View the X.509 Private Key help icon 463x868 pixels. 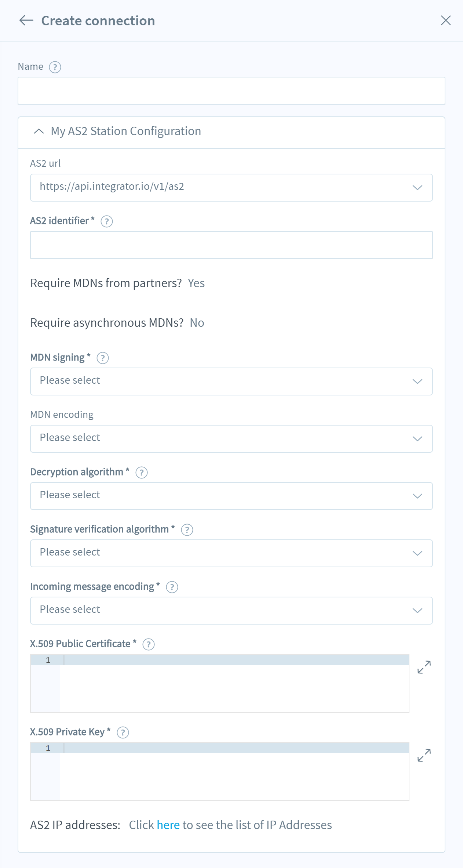(123, 732)
